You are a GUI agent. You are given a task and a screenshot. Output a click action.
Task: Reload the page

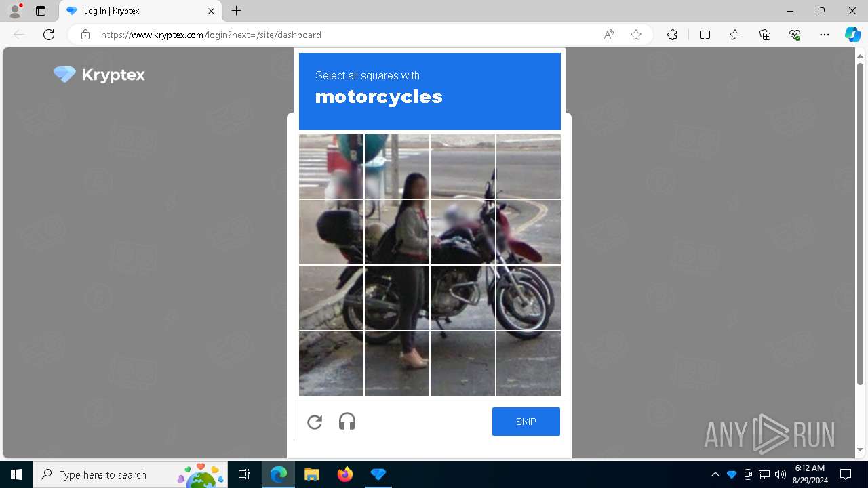coord(49,35)
